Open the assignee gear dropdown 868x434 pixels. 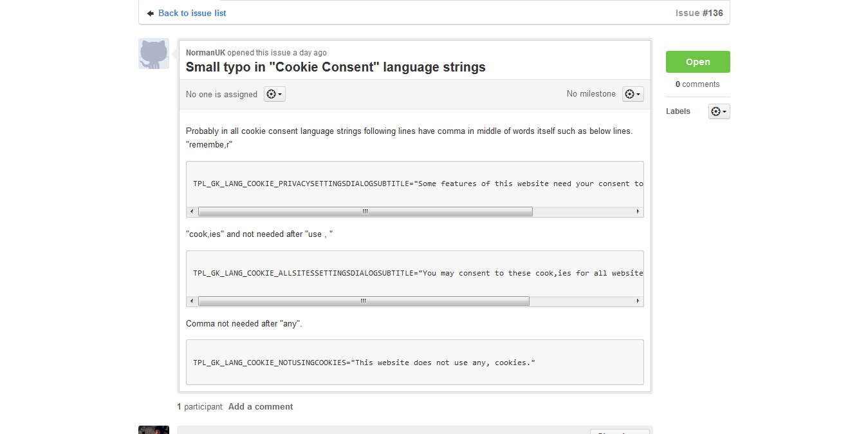[x=275, y=94]
